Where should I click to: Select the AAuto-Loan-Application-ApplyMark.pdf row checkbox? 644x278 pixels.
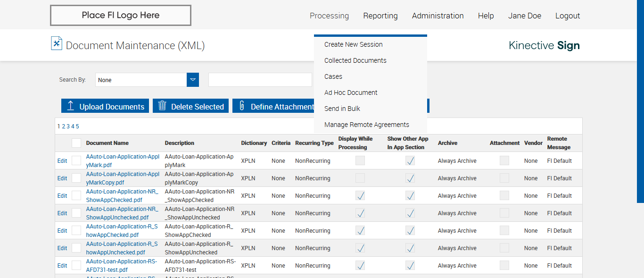[x=76, y=161]
